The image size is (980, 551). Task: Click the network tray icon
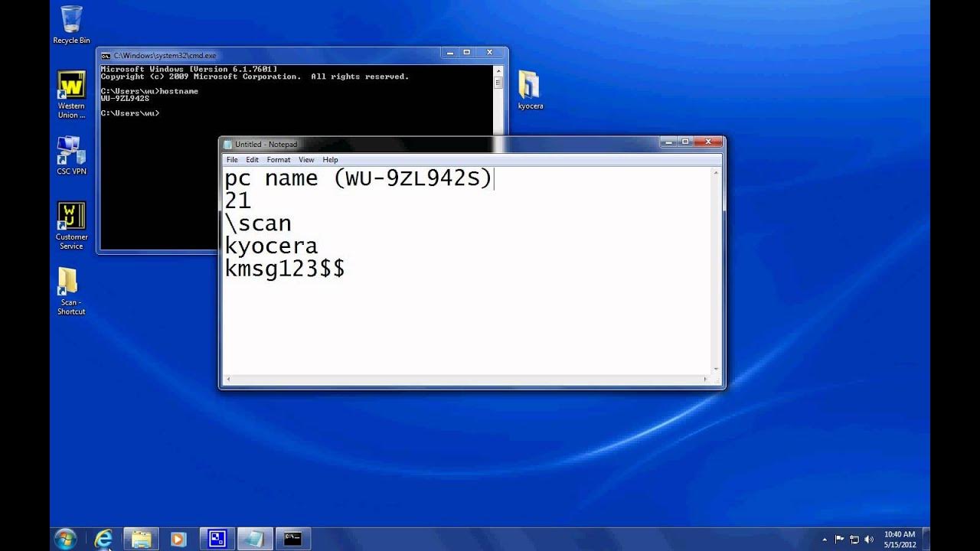click(x=854, y=539)
